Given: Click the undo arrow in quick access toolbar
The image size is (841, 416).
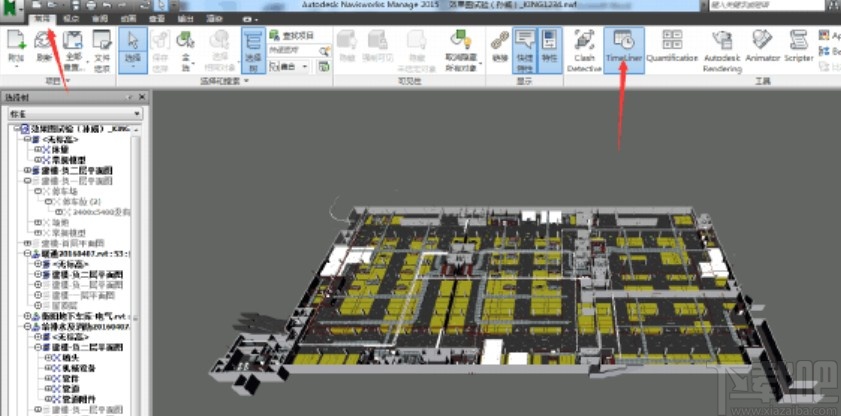Looking at the screenshot, I should 107,6.
